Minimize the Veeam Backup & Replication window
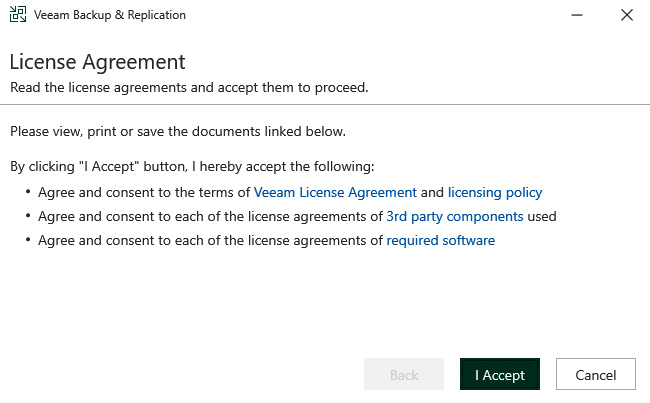Screen dimensions: 650x403 click(x=577, y=15)
